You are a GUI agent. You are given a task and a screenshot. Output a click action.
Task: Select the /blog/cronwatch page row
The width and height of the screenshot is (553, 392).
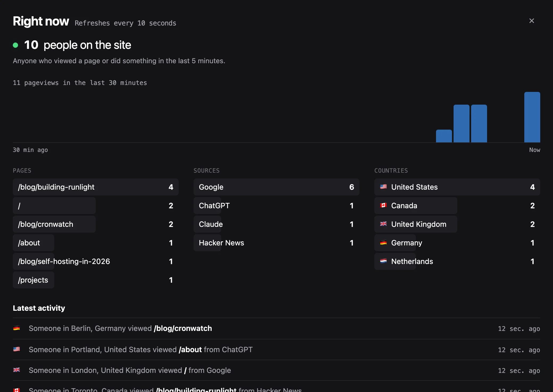[96, 224]
